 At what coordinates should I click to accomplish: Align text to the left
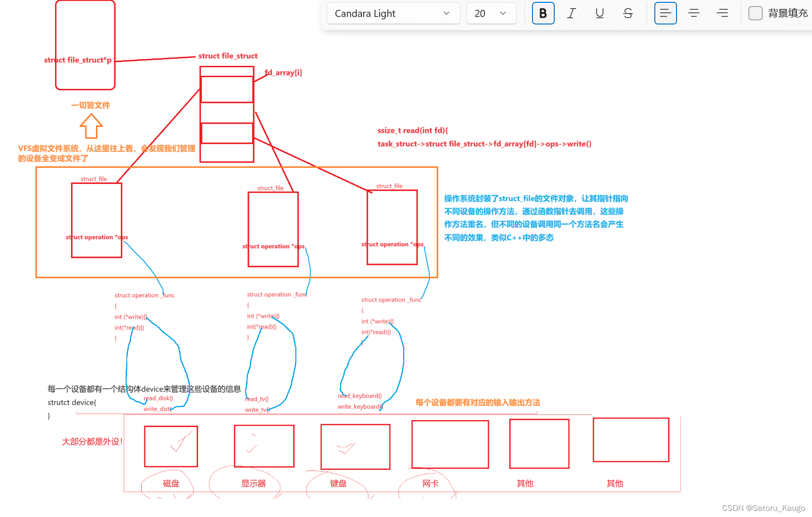coord(665,13)
